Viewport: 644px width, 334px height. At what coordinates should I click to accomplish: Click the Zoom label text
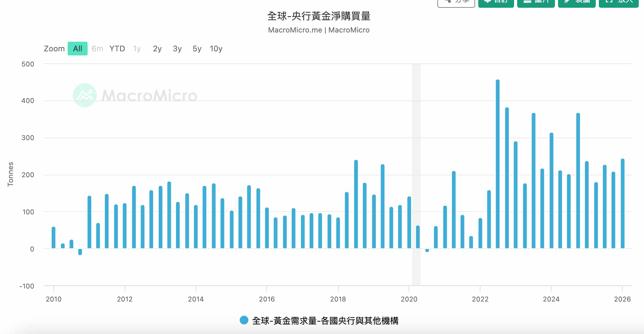pyautogui.click(x=54, y=49)
